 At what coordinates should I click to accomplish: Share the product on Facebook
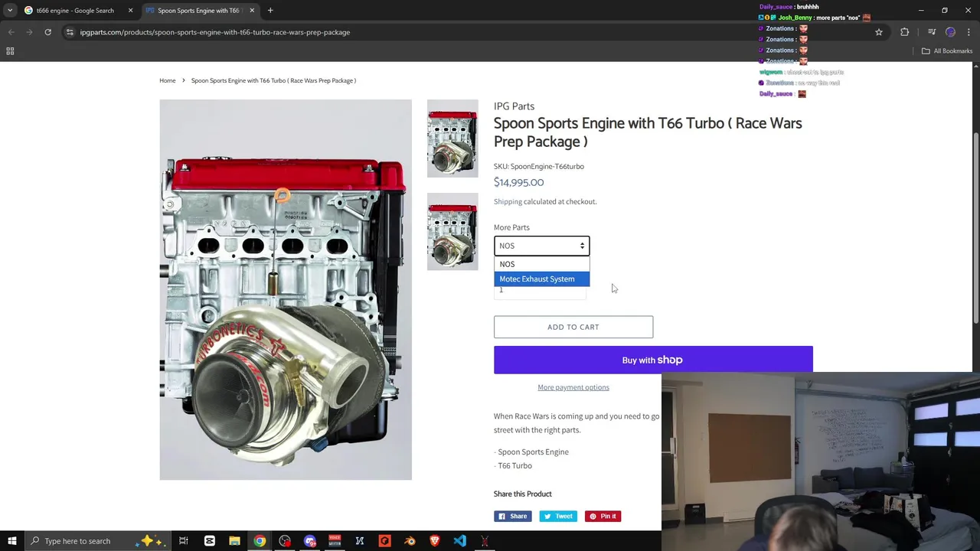tap(512, 517)
